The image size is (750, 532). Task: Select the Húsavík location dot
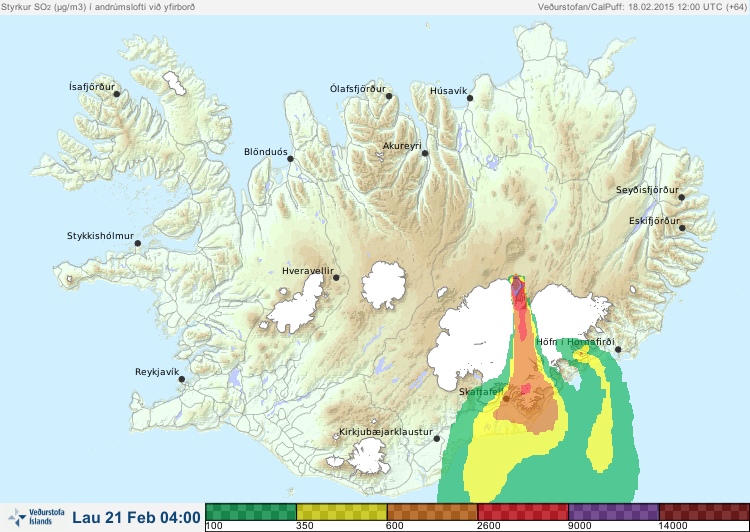[x=470, y=98]
